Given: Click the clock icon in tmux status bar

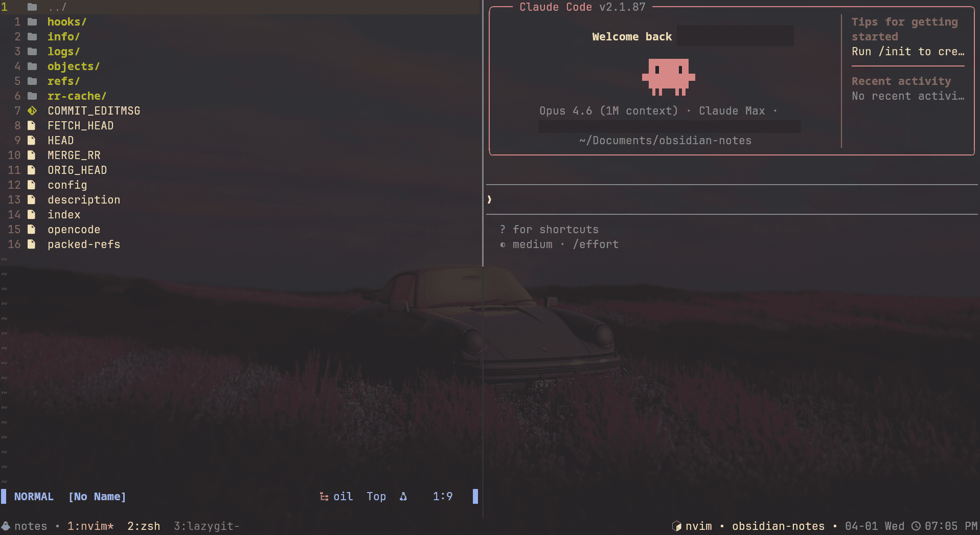Looking at the screenshot, I should coord(916,526).
